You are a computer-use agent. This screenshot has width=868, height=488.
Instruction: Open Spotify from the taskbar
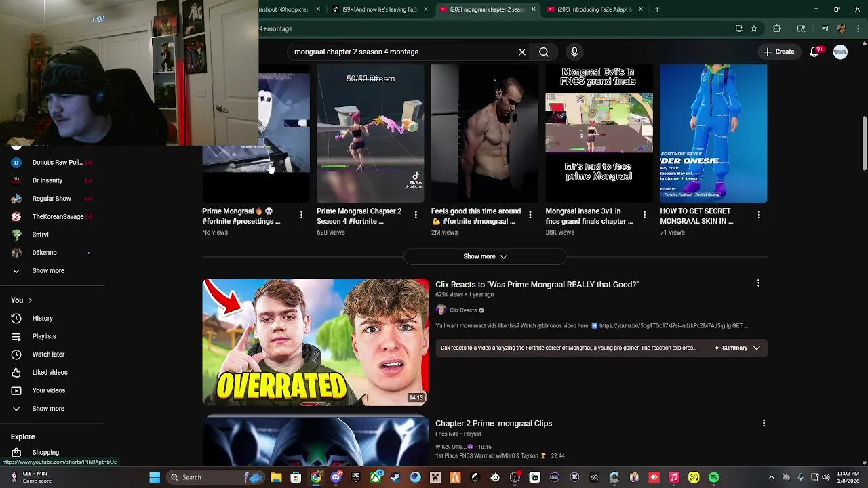click(713, 477)
